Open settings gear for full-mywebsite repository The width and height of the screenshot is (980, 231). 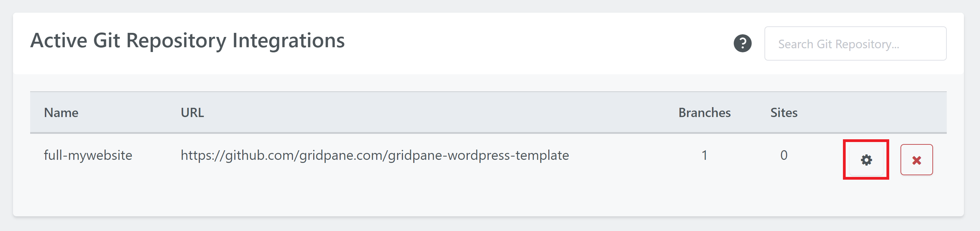click(866, 160)
